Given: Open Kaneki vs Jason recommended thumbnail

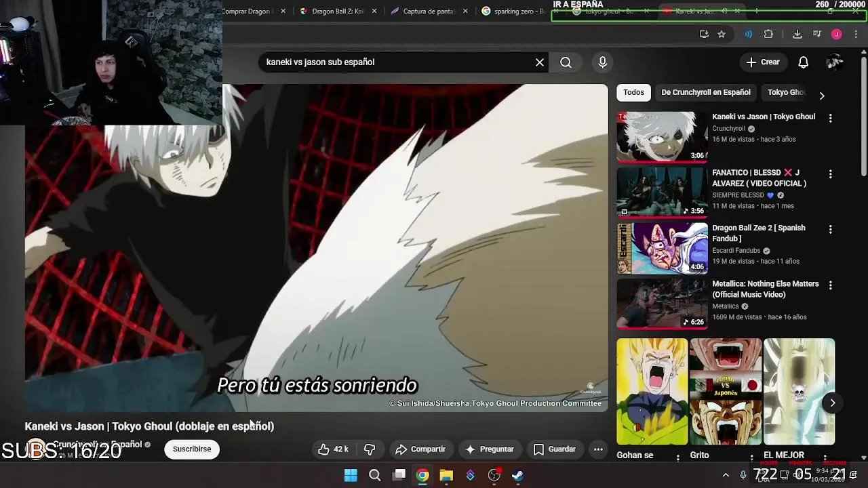Looking at the screenshot, I should point(663,137).
